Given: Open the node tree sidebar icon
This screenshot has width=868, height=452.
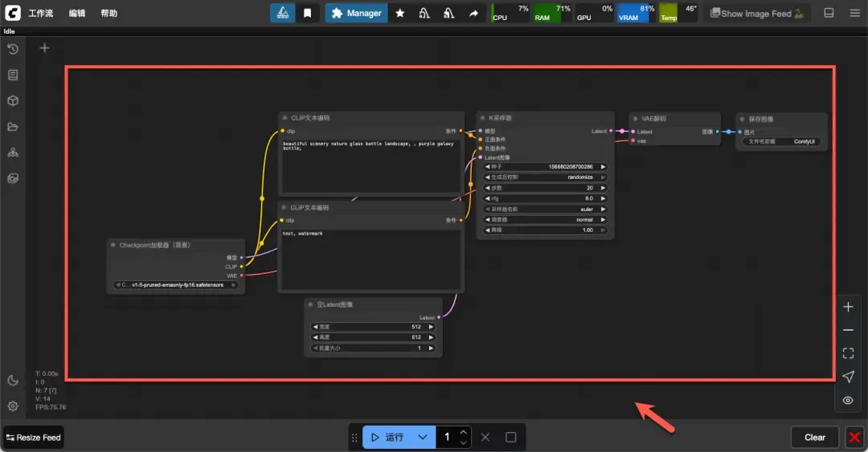Looking at the screenshot, I should coord(13,153).
